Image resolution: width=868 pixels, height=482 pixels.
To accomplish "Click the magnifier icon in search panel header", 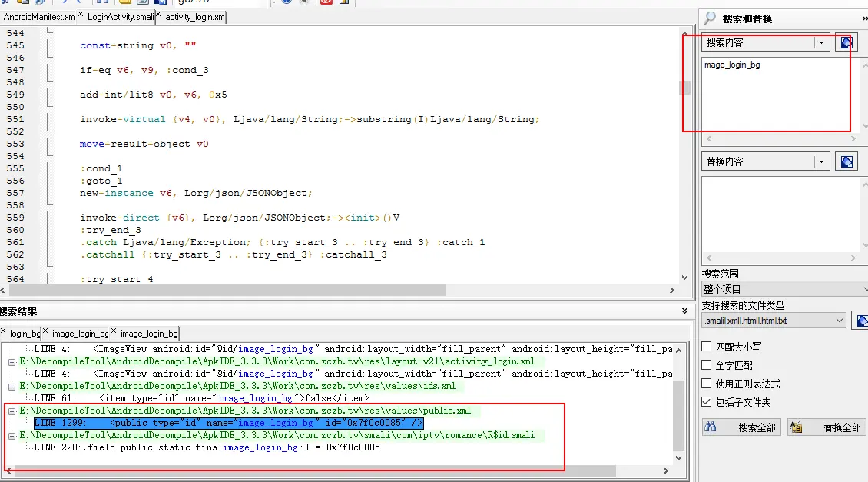I will click(709, 18).
